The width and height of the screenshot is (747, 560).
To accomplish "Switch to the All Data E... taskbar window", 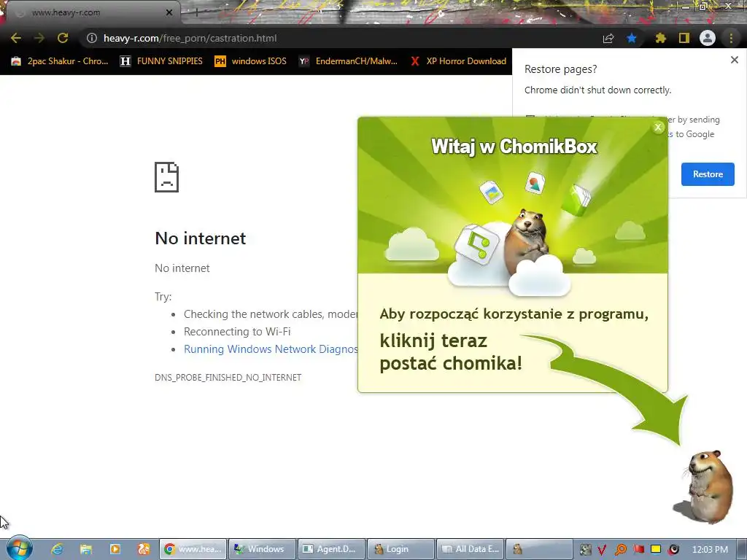I will [470, 549].
